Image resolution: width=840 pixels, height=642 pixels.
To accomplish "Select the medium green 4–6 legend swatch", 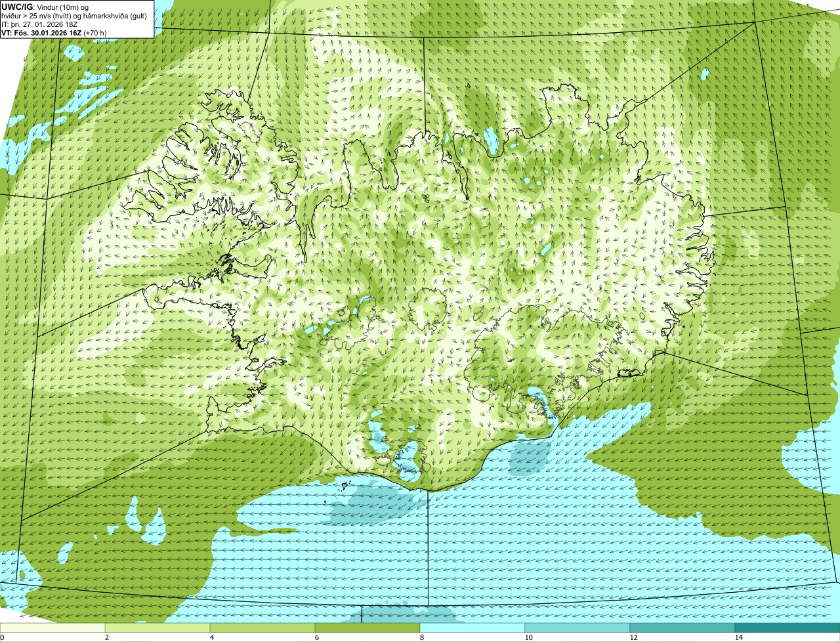I will click(x=262, y=628).
